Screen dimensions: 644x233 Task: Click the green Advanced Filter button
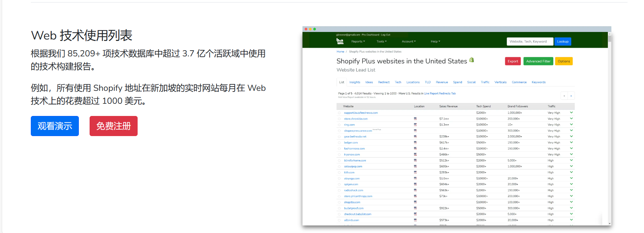click(538, 61)
